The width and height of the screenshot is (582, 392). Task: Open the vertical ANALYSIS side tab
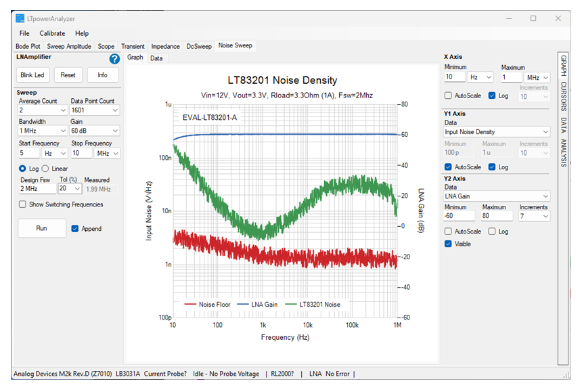[x=564, y=152]
